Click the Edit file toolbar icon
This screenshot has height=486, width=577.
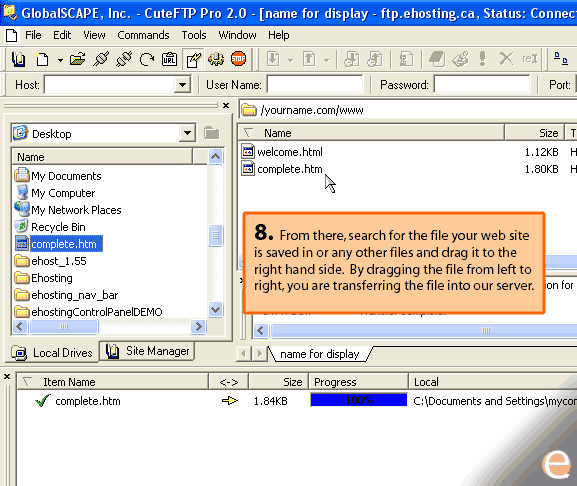460,59
